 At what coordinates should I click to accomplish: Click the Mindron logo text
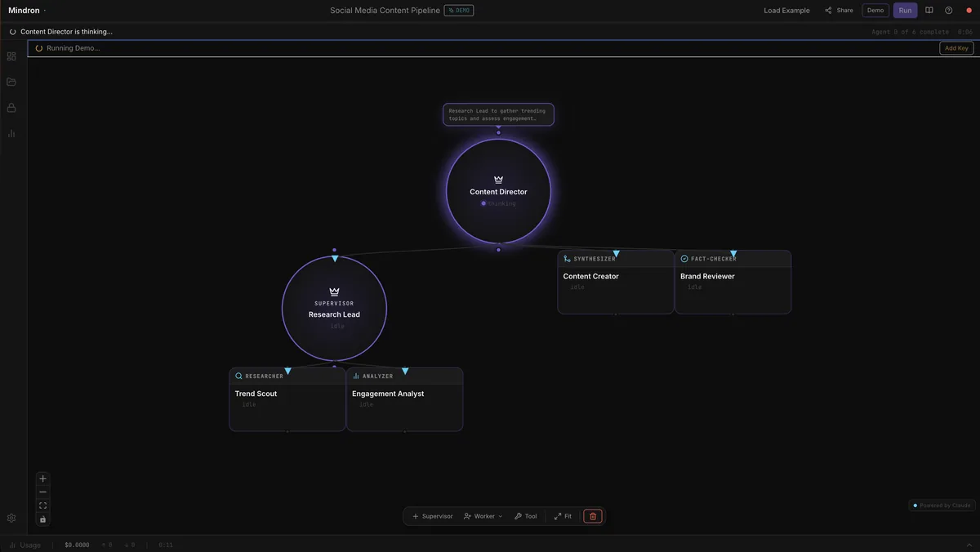point(24,11)
